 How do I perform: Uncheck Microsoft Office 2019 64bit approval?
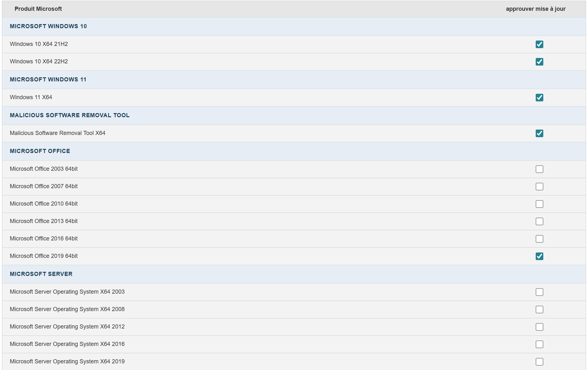[x=539, y=256]
